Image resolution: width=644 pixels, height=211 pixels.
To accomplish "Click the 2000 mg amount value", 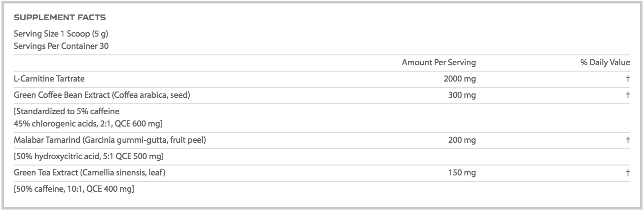I will coord(460,79).
